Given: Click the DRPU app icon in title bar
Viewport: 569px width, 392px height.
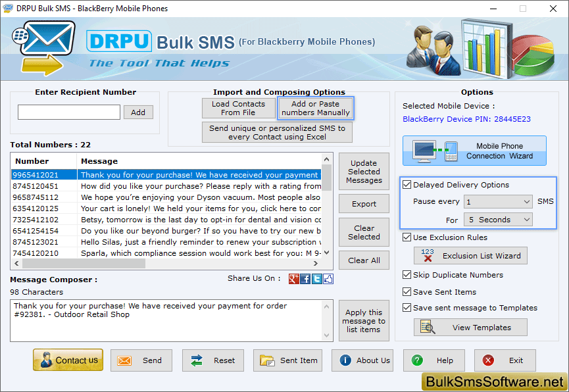Looking at the screenshot, I should [x=8, y=9].
